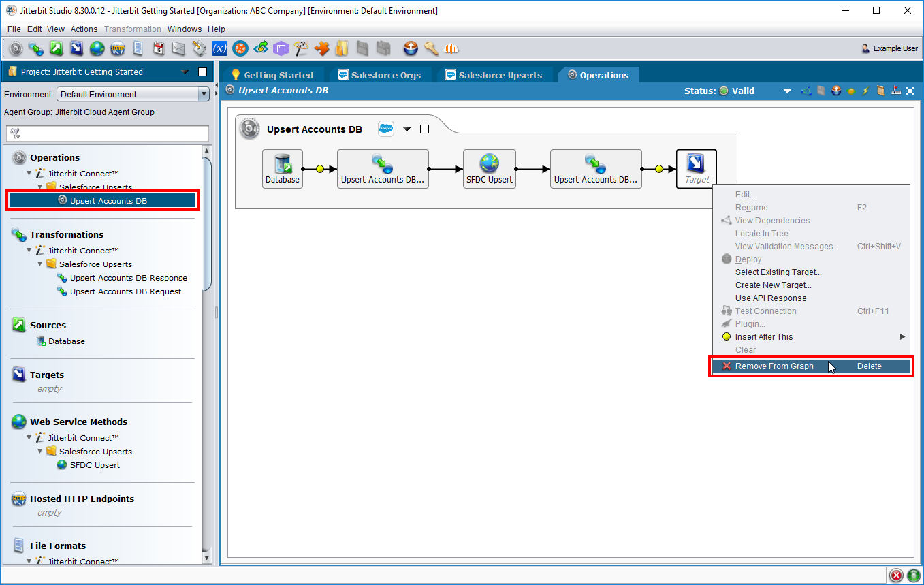The image size is (924, 585).
Task: Collapse the Upsert Accounts DB operation box
Action: [x=424, y=129]
